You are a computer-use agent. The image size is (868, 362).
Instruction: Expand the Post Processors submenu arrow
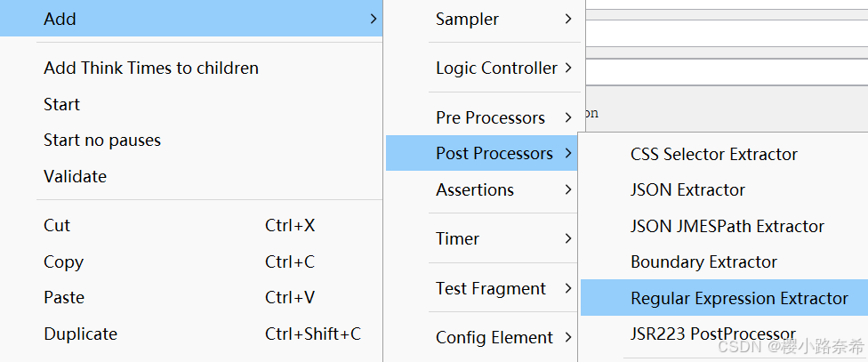568,153
